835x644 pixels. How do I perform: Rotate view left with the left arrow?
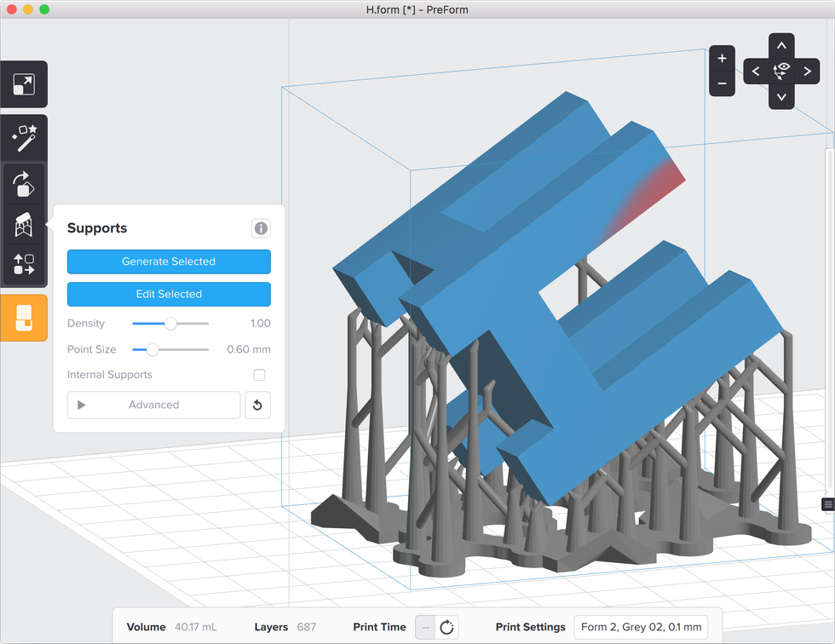(x=755, y=71)
